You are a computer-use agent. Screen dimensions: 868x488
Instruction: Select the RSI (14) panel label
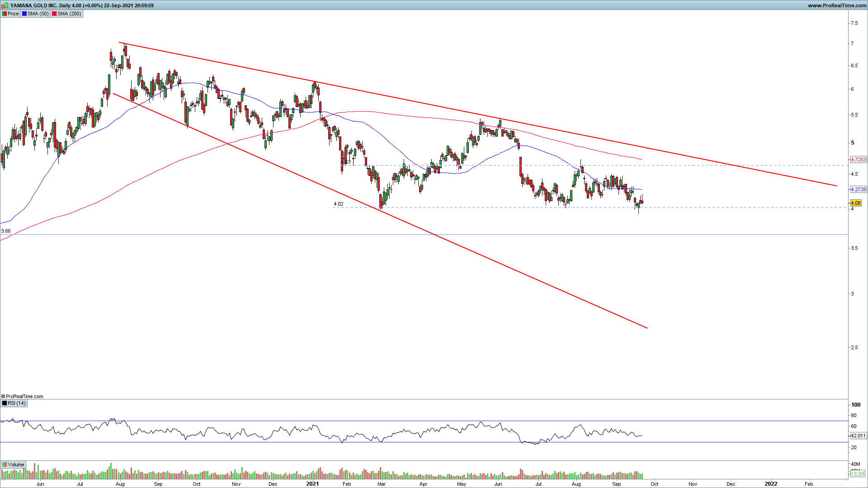(x=17, y=403)
